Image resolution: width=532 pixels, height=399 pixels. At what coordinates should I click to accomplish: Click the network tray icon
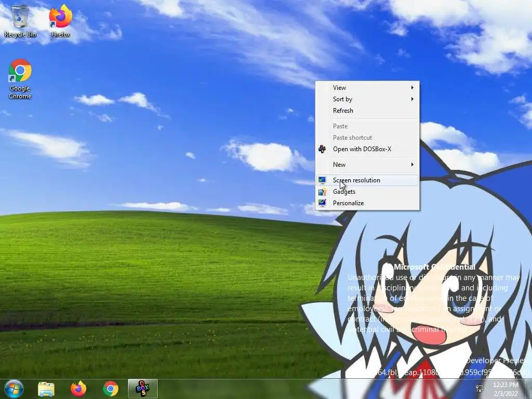pos(480,389)
